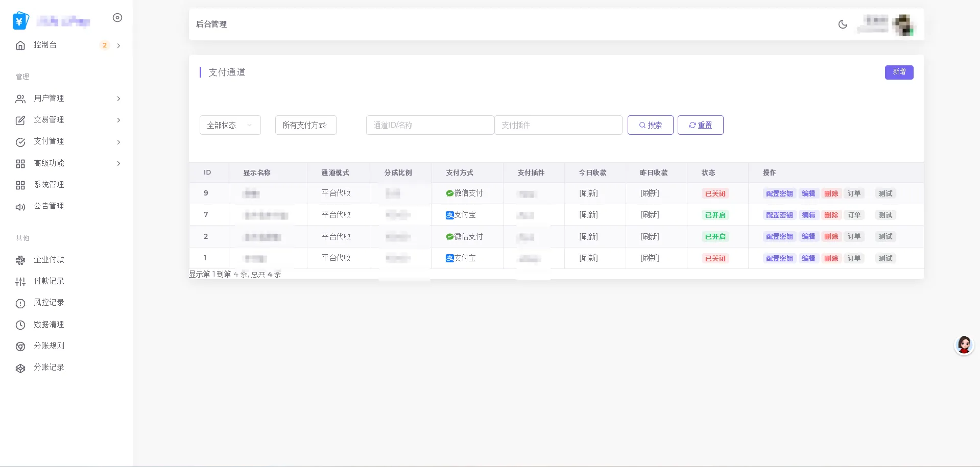
Task: Open the dark mode moon icon
Action: (x=843, y=24)
